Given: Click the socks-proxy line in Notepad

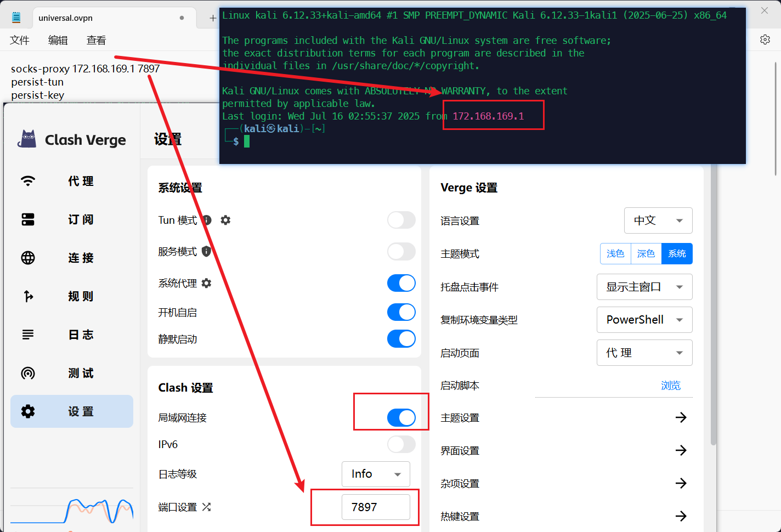Looking at the screenshot, I should (86, 69).
